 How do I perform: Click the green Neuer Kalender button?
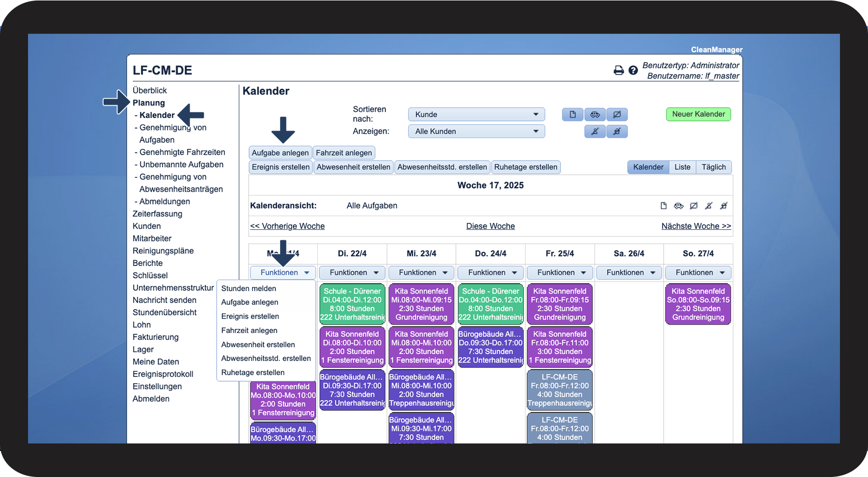[699, 114]
